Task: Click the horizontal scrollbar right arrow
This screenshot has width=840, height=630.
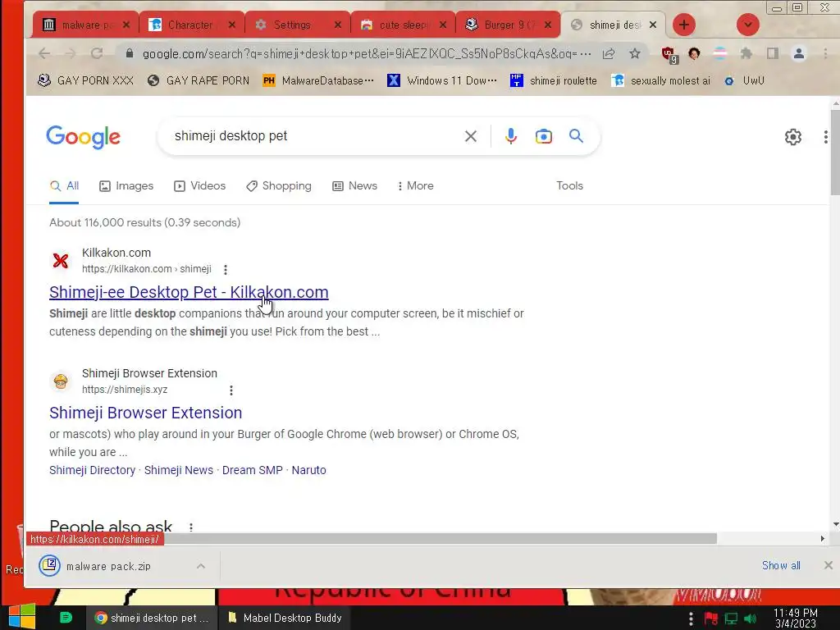Action: 822,538
